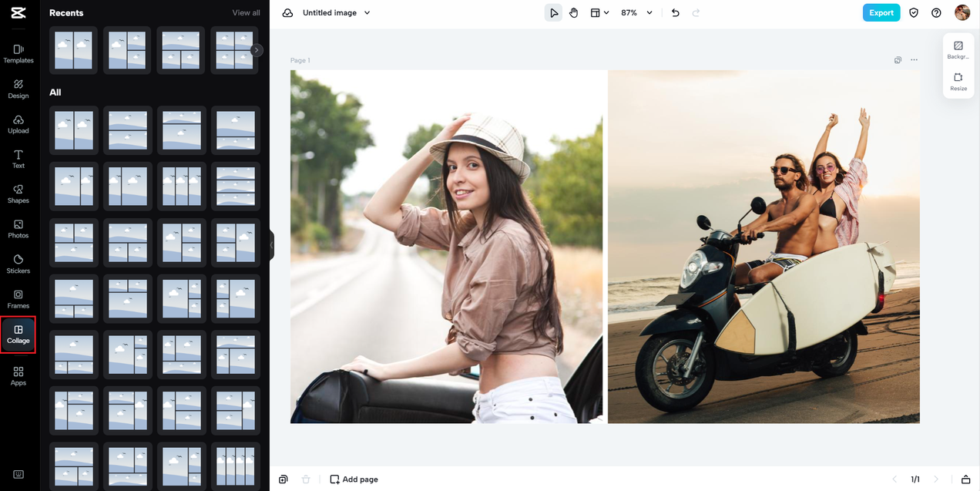Open the 87% zoom level dropdown
Screen dimensions: 980x491
click(636, 13)
